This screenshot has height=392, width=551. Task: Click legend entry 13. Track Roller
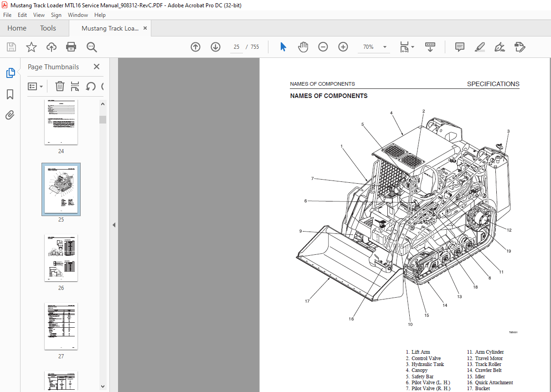484,364
